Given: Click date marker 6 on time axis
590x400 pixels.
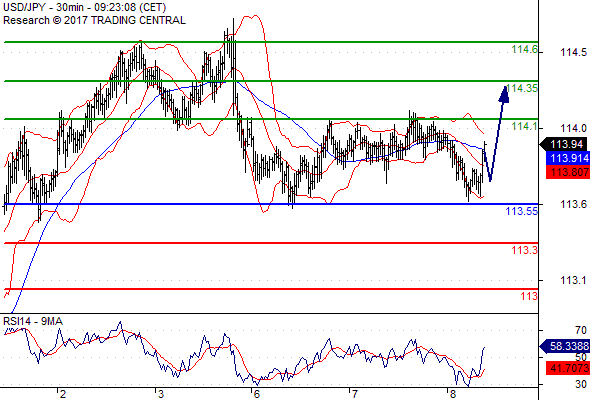Looking at the screenshot, I should click(x=257, y=394).
